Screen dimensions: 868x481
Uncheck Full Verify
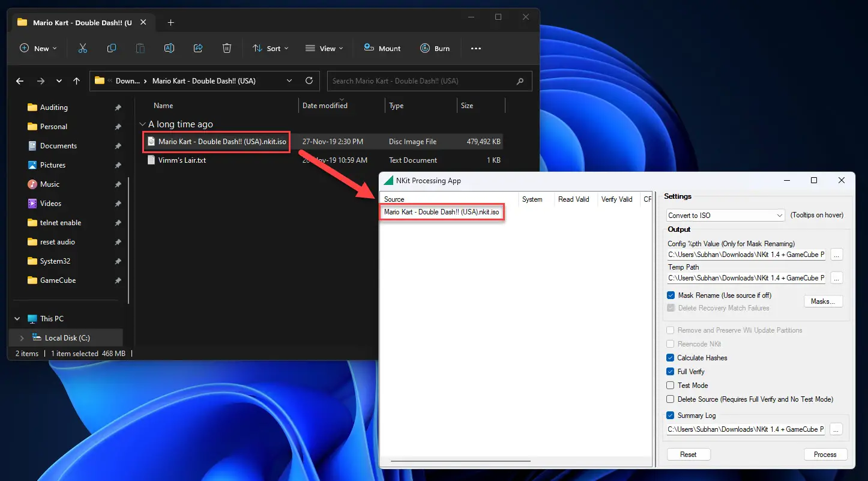point(671,372)
